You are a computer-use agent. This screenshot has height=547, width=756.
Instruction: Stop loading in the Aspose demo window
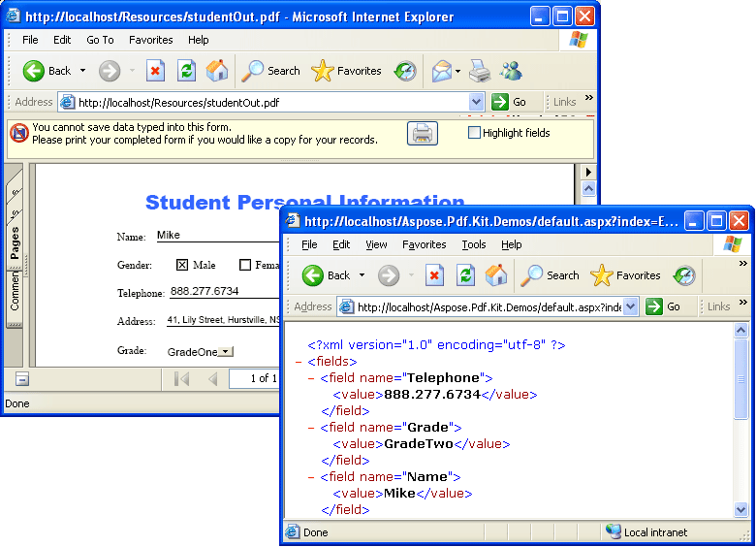click(434, 275)
